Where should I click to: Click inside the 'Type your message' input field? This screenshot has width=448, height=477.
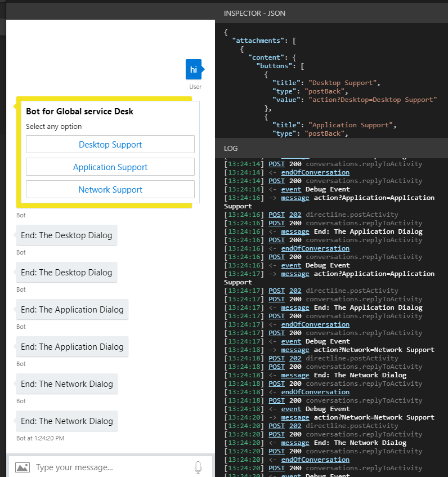101,467
